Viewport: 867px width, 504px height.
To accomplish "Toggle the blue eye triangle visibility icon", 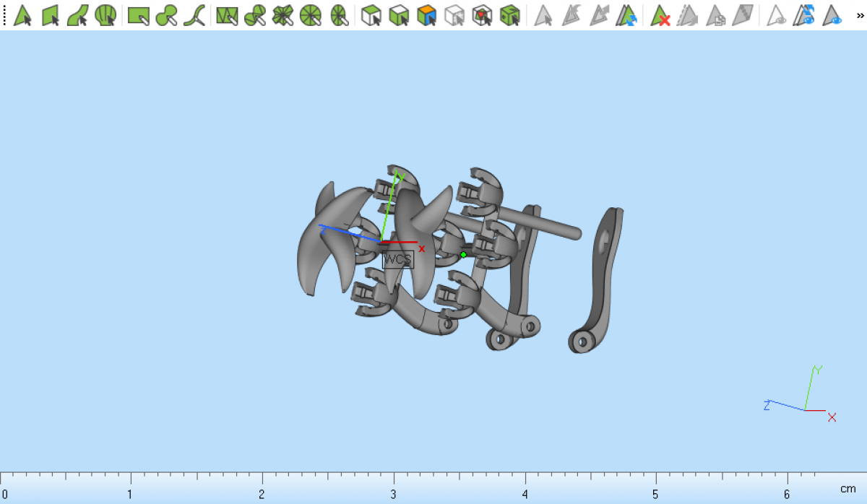I will tap(832, 15).
